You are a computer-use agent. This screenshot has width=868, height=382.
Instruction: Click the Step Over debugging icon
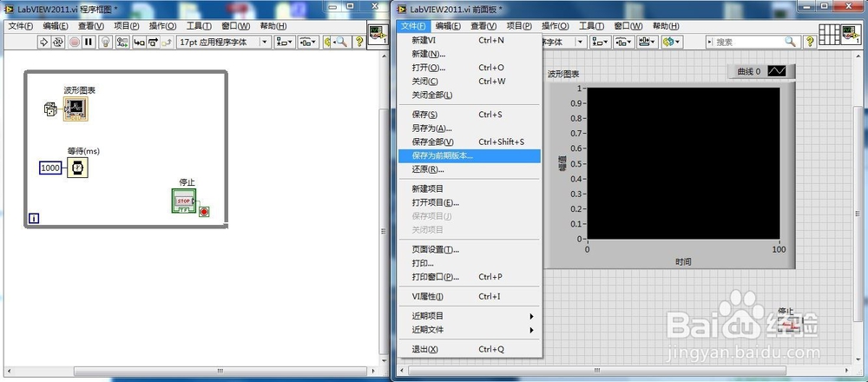coord(153,42)
